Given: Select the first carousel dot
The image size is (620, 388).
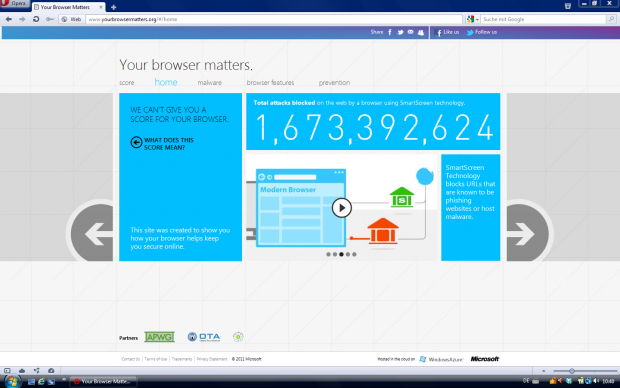Looking at the screenshot, I should (x=328, y=254).
